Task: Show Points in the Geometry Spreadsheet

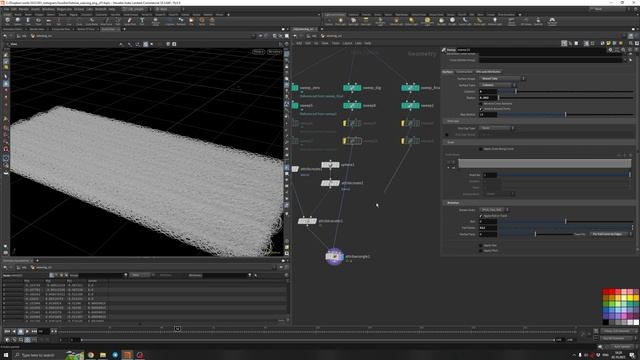Action: [x=51, y=276]
